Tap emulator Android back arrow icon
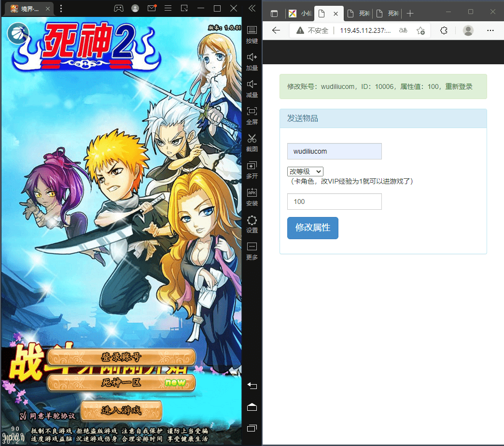Screen dimensions: 504x446 click(252, 386)
